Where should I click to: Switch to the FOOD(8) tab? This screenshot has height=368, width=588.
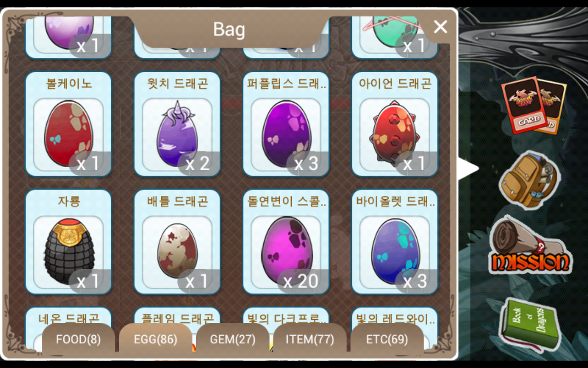(x=79, y=339)
